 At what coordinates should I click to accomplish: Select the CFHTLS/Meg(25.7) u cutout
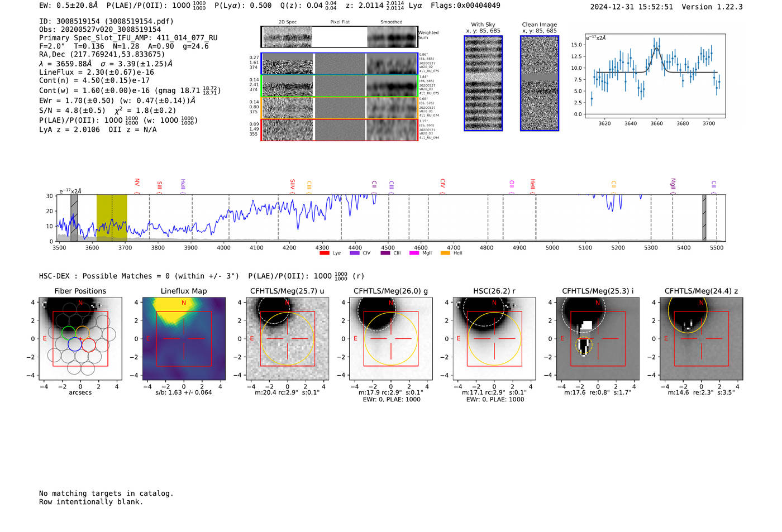coord(287,338)
